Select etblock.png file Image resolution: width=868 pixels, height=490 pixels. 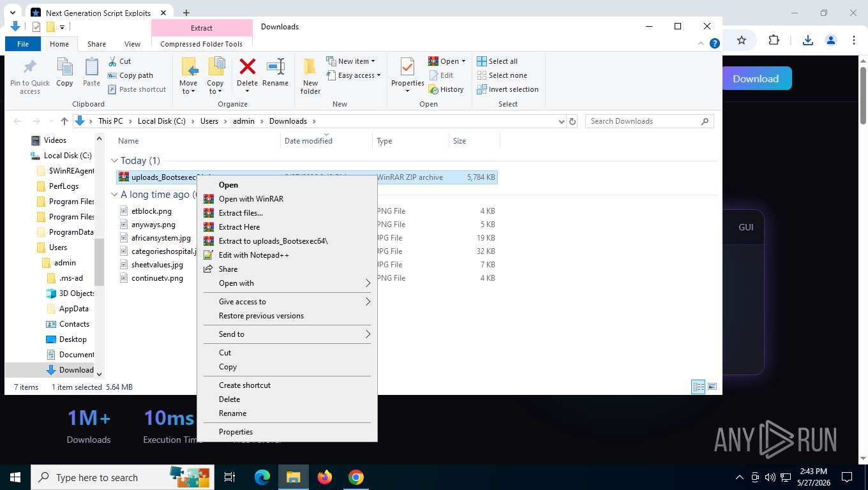(x=151, y=211)
